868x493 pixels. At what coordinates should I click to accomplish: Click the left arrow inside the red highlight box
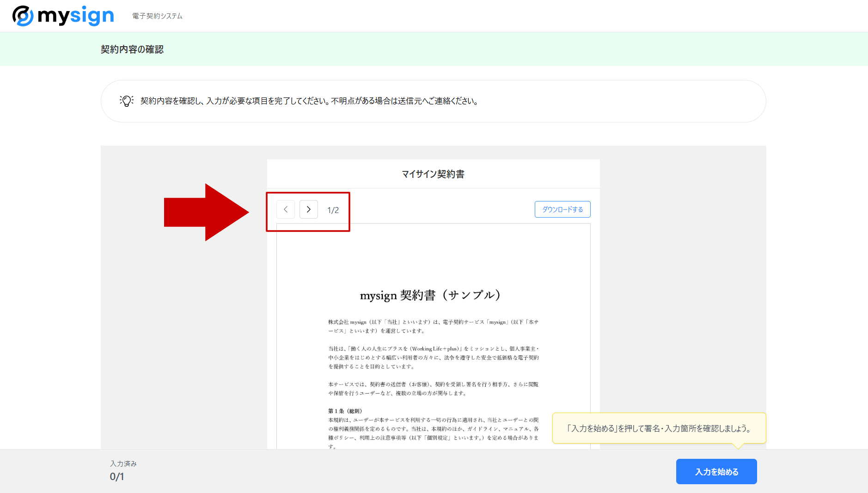pyautogui.click(x=286, y=209)
